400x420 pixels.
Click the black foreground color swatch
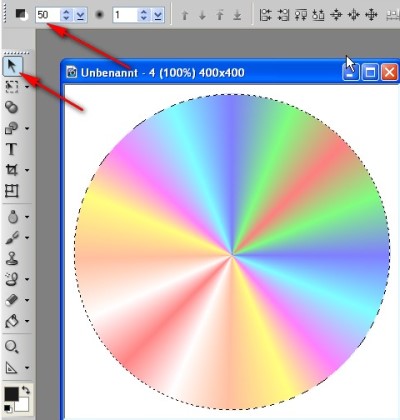11,394
